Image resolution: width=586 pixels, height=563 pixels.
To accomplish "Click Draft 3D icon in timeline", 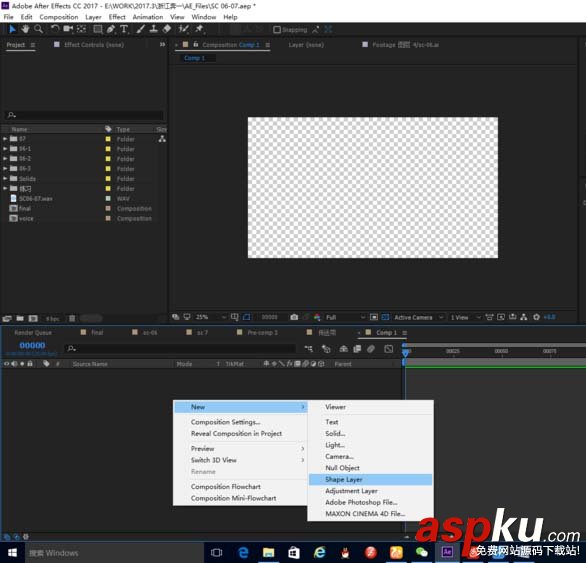I will (326, 348).
